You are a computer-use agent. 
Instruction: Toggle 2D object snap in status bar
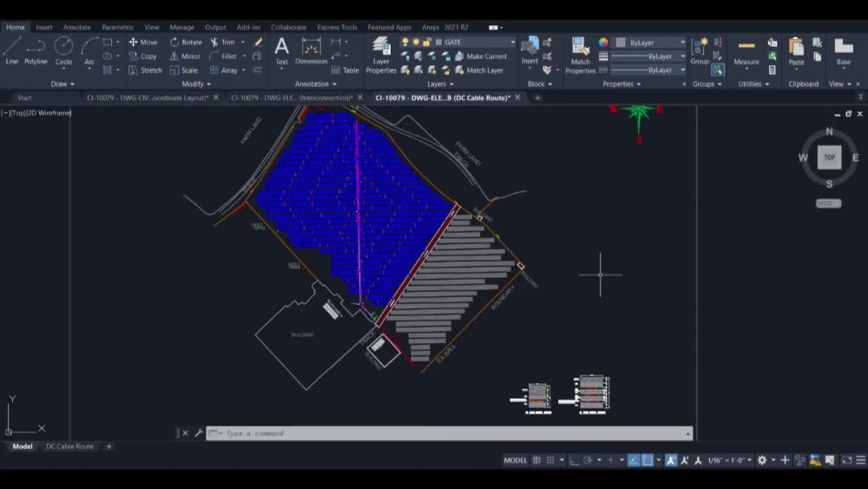648,460
